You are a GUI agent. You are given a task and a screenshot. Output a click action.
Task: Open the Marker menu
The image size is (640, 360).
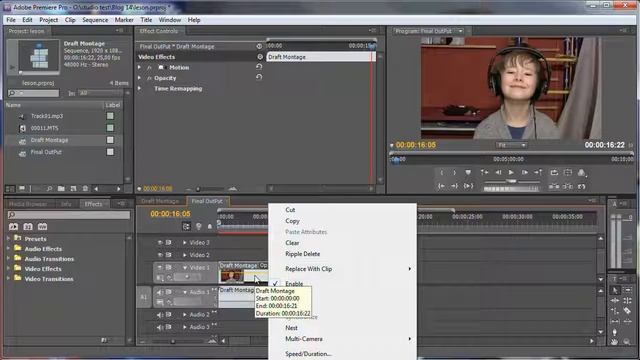click(x=124, y=20)
